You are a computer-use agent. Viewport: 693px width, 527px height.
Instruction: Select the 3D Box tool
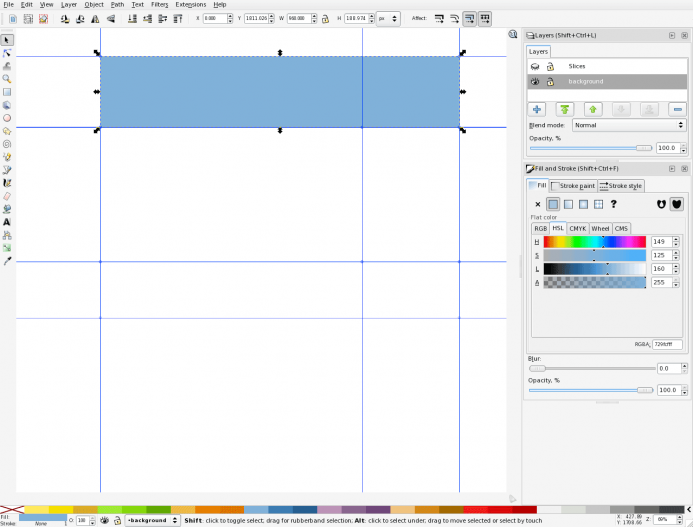(7, 105)
